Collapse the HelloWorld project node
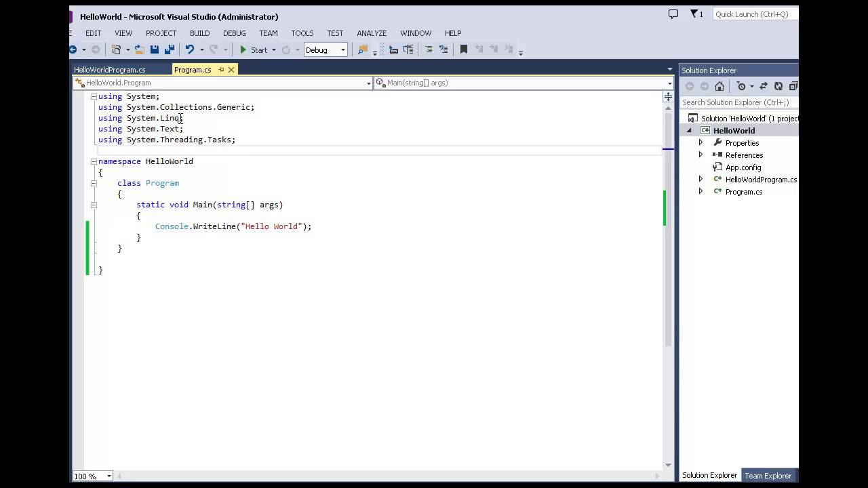The width and height of the screenshot is (868, 488). pos(690,131)
